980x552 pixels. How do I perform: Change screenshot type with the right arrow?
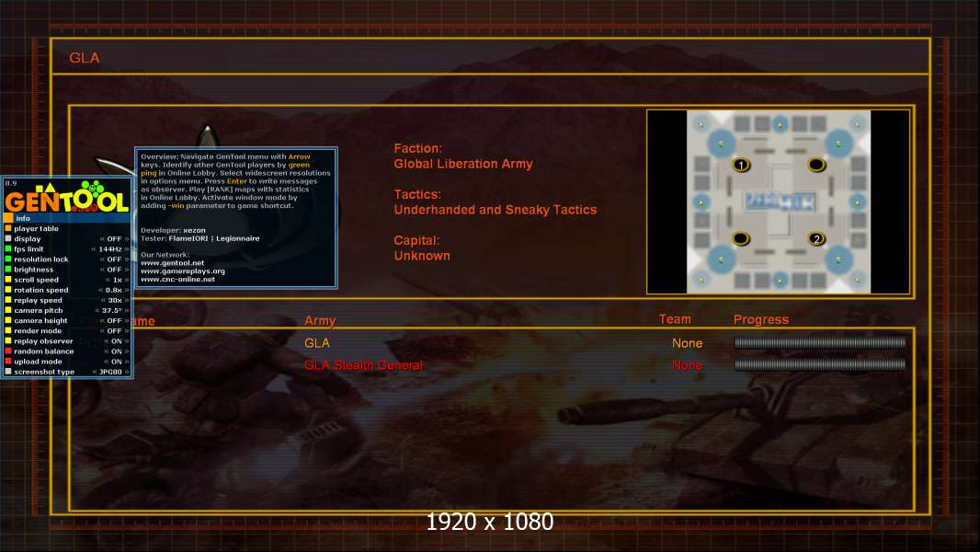(127, 372)
